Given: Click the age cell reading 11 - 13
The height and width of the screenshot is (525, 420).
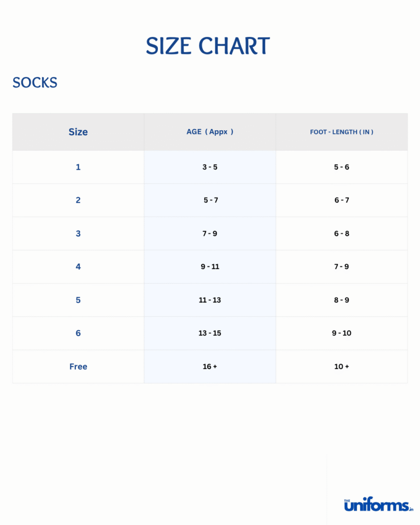Looking at the screenshot, I should pyautogui.click(x=210, y=300).
